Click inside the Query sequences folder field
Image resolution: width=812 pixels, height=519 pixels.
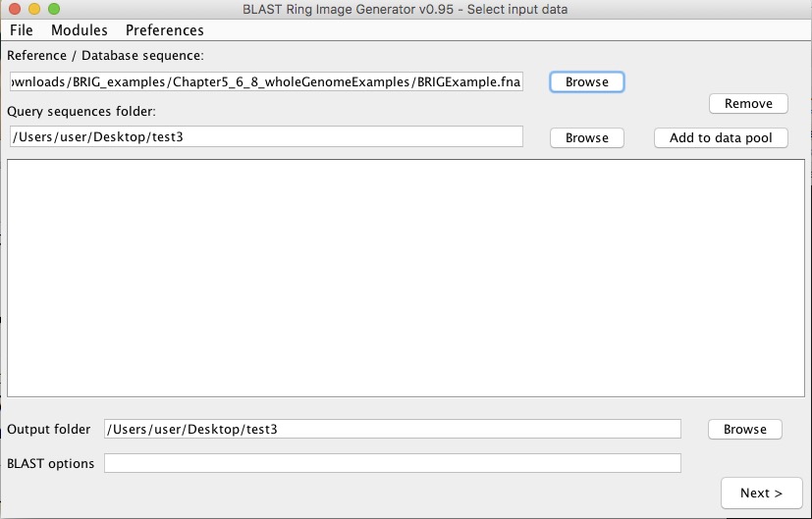coord(266,136)
